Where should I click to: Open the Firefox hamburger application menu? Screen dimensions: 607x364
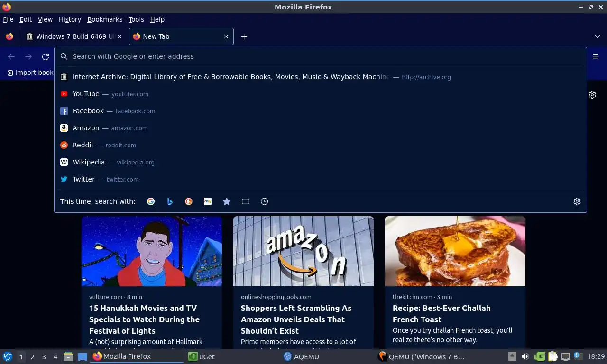596,56
